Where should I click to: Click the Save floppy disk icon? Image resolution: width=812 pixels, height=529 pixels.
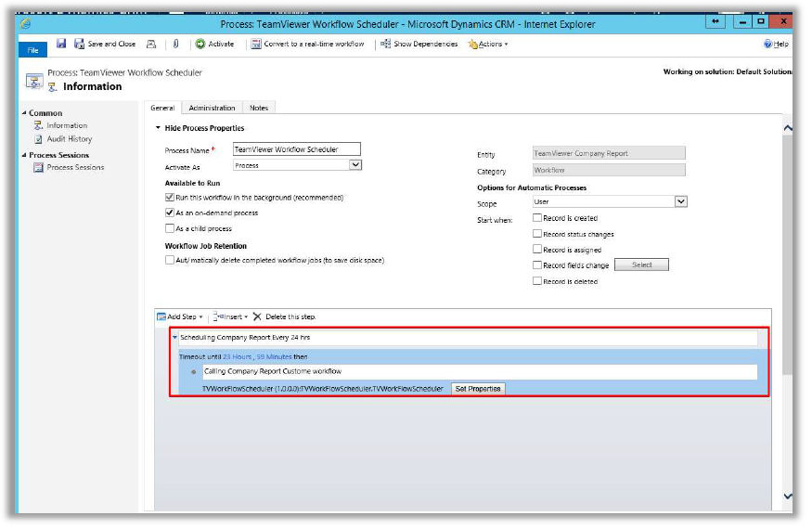coord(61,44)
